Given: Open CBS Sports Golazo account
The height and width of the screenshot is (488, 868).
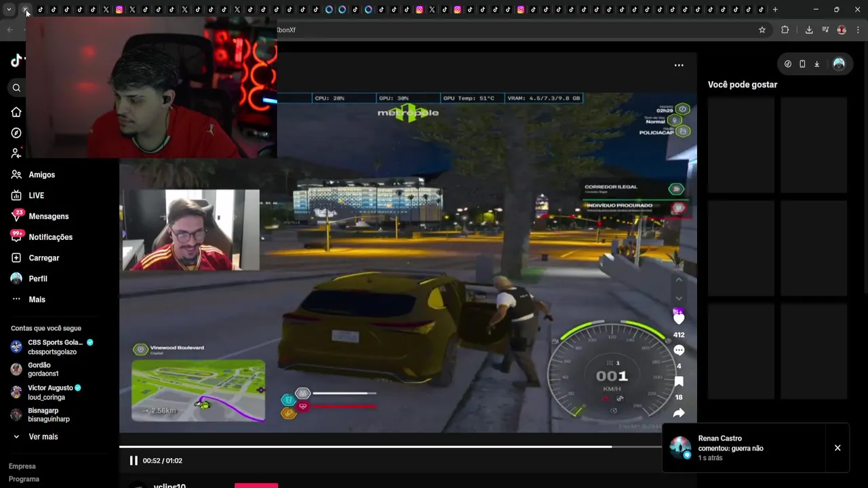Looking at the screenshot, I should pos(52,347).
